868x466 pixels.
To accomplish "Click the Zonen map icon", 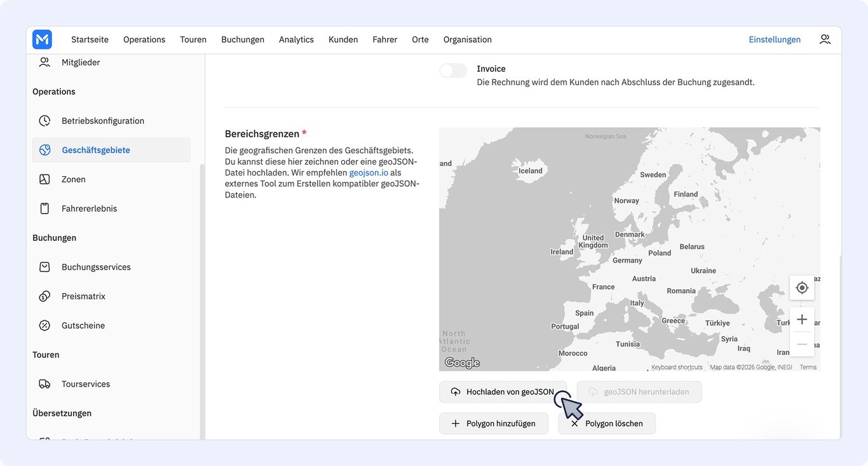I will [44, 179].
